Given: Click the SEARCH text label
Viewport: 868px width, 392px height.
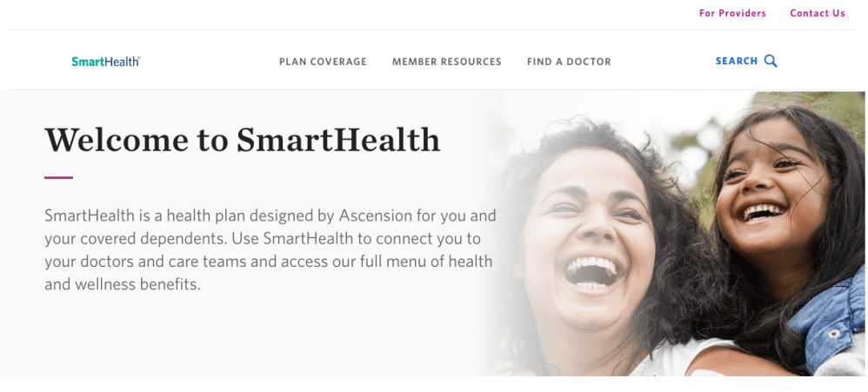Looking at the screenshot, I should pos(737,61).
